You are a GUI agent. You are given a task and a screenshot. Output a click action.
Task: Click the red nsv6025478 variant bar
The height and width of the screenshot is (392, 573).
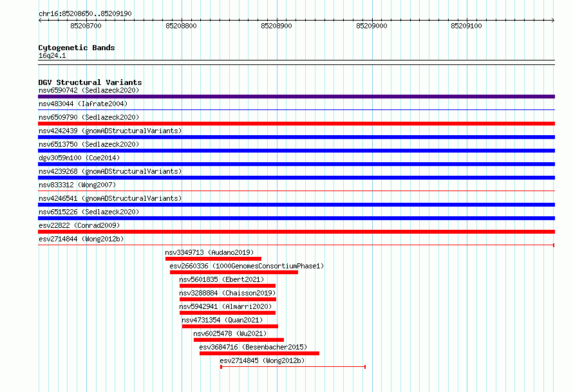pos(239,340)
